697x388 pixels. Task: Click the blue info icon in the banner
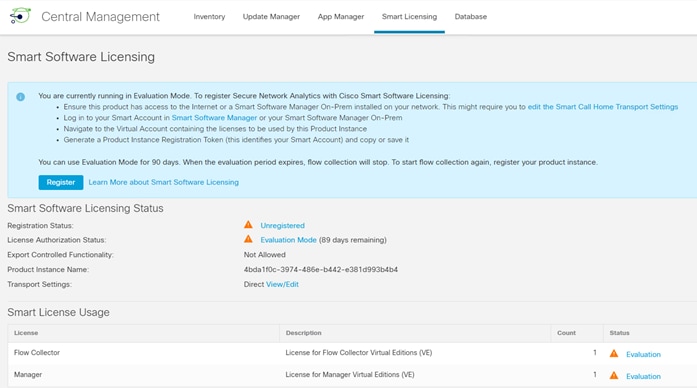point(20,97)
